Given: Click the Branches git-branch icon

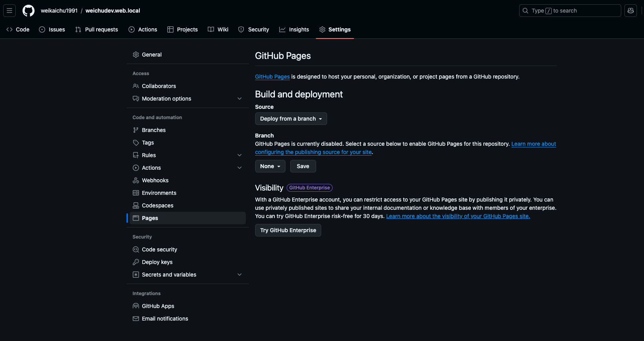Looking at the screenshot, I should [136, 130].
